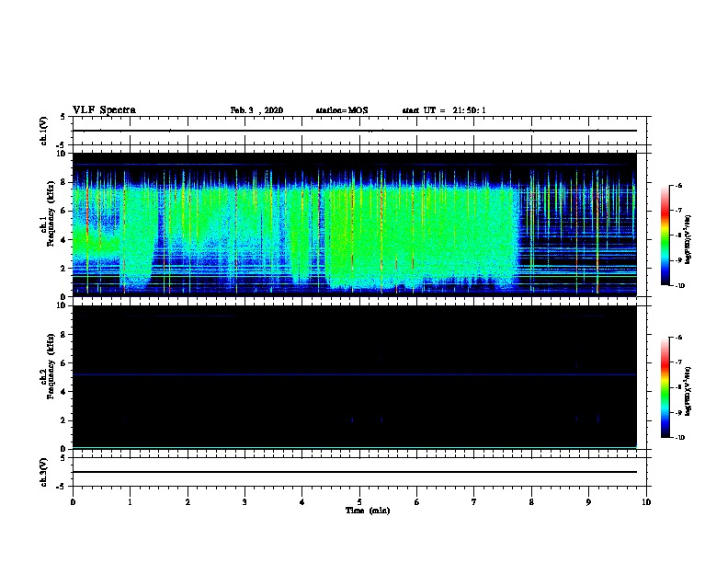Viewport: 728px width, 563px height.
Task: Select the ch.1 colorbar log(PSD) label
Action: pos(688,239)
